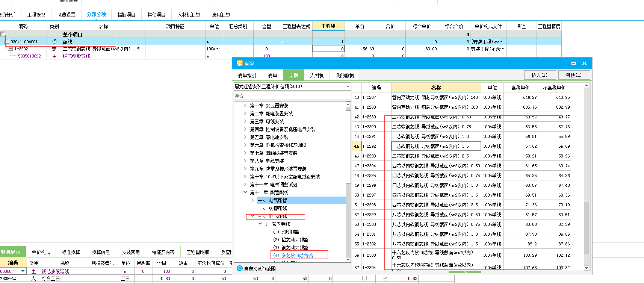This screenshot has height=283, width=644.
Task: Select the 清单 tab in query dialog
Action: pyautogui.click(x=272, y=76)
